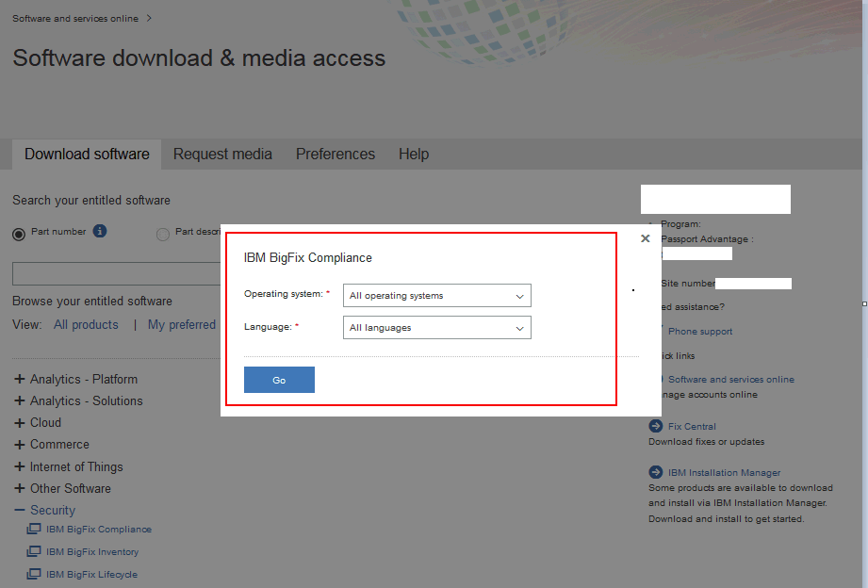Image resolution: width=868 pixels, height=588 pixels.
Task: Switch to the Download software tab
Action: (x=87, y=154)
